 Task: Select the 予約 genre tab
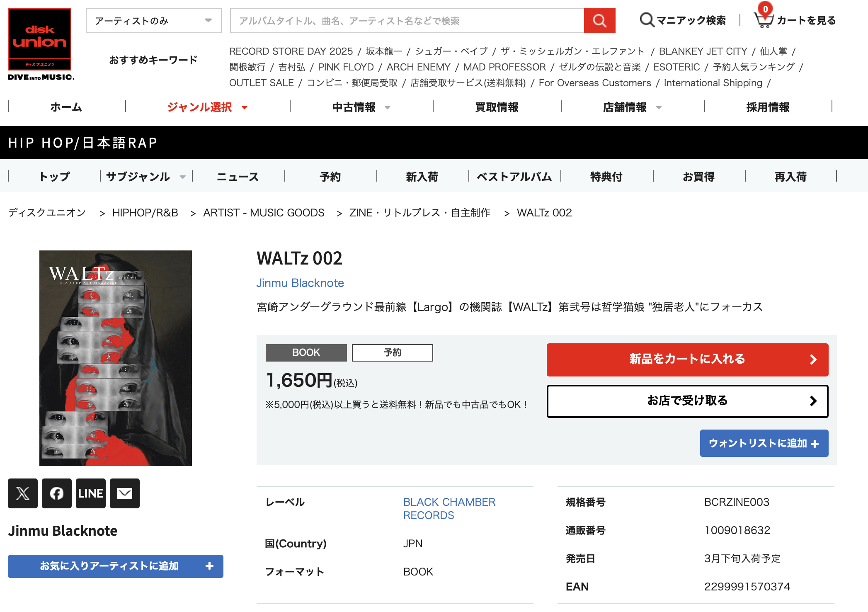coord(330,177)
